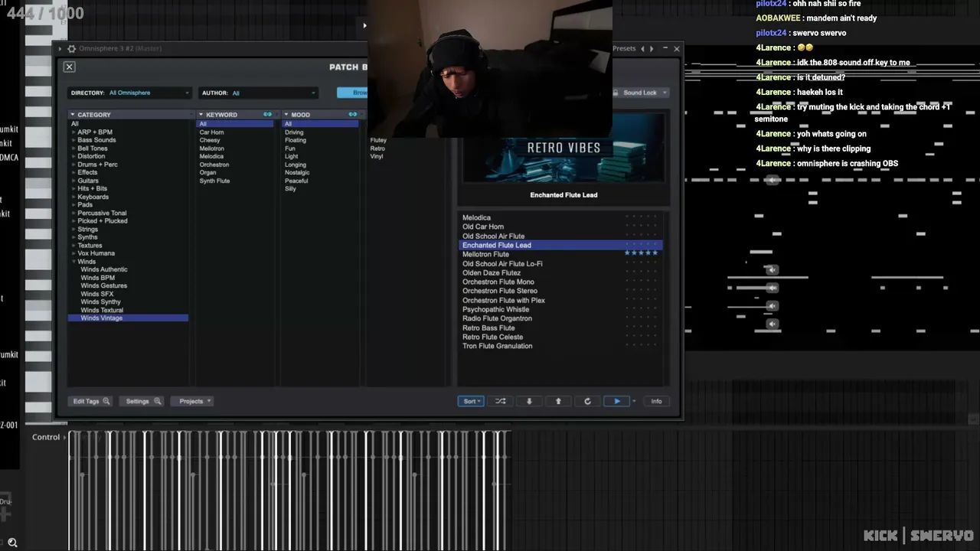The width and height of the screenshot is (980, 551).
Task: Filter by the Peaceful mood
Action: 296,181
